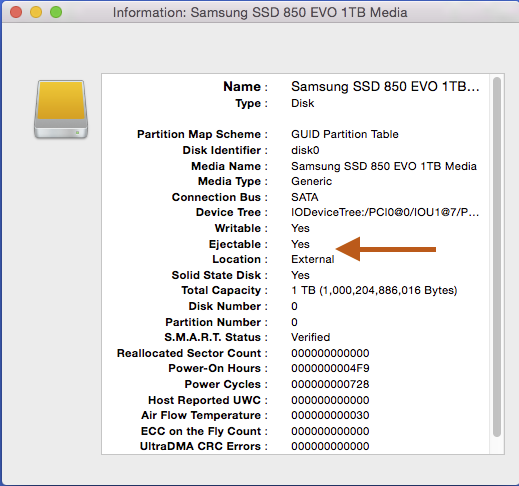Image resolution: width=519 pixels, height=486 pixels.
Task: Minimize the window using the yellow button
Action: pos(36,12)
